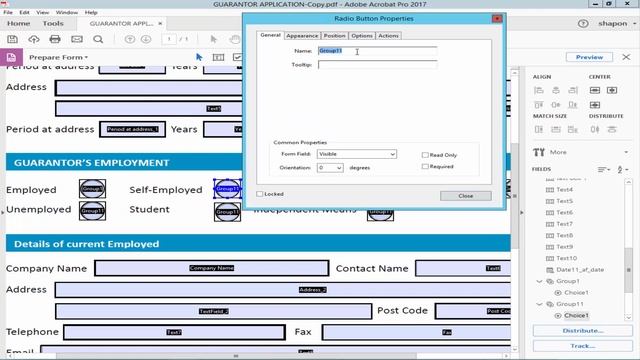
Task: Collapse the Group11 tree node
Action: 539,304
